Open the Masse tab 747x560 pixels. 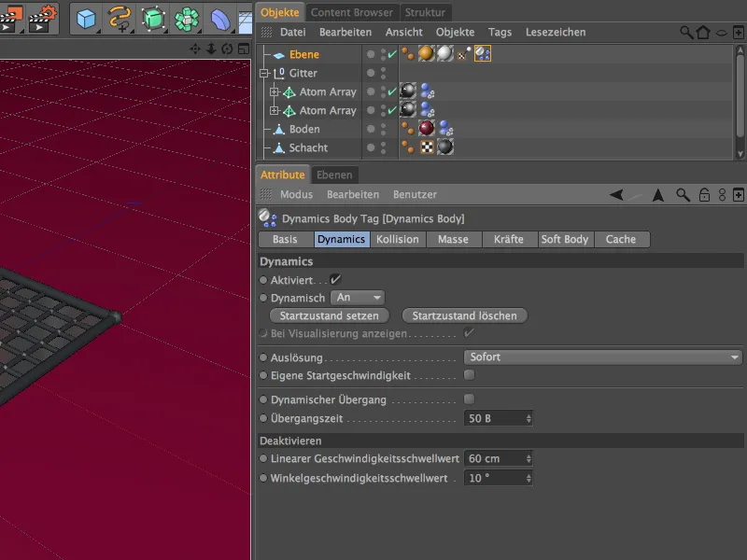[453, 239]
